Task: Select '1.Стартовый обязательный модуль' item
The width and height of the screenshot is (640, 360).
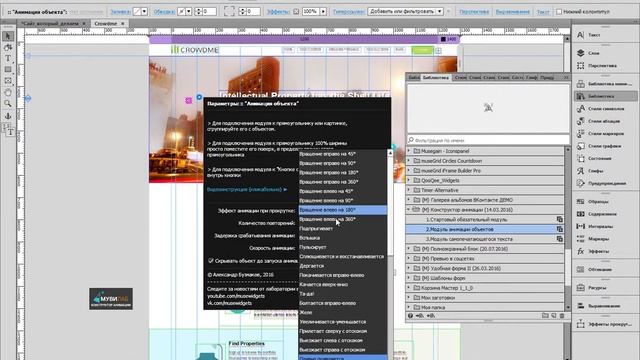Action: [x=485, y=220]
